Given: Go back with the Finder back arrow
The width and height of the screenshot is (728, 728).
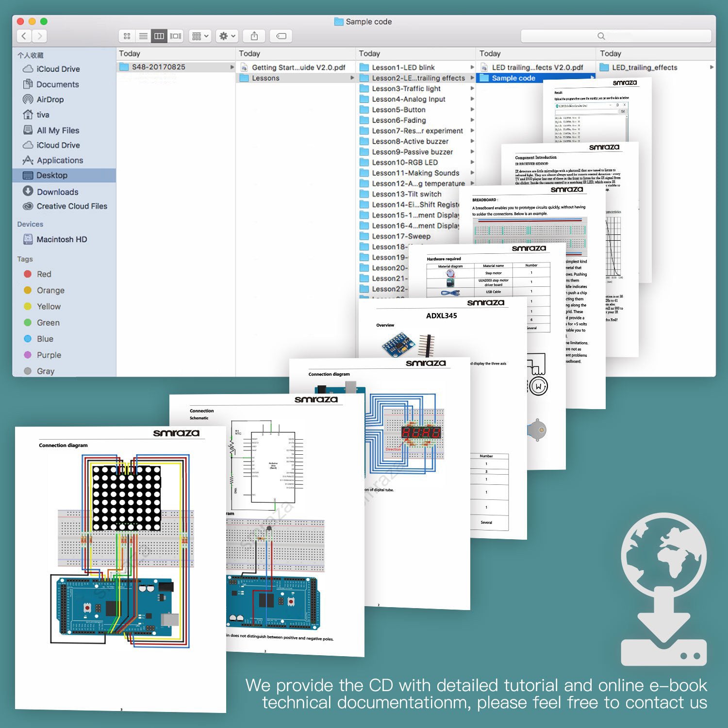Looking at the screenshot, I should point(24,36).
